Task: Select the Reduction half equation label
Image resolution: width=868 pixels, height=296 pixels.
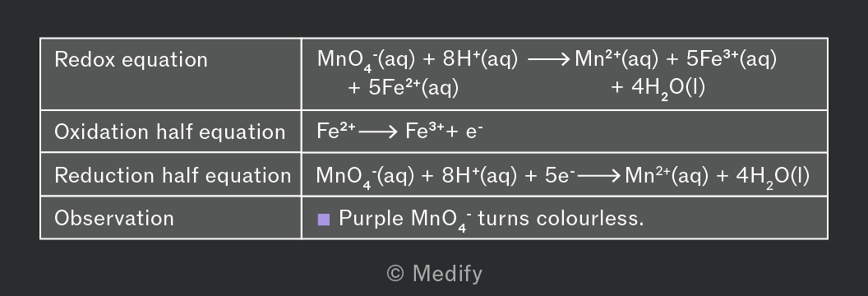Action: pyautogui.click(x=173, y=175)
